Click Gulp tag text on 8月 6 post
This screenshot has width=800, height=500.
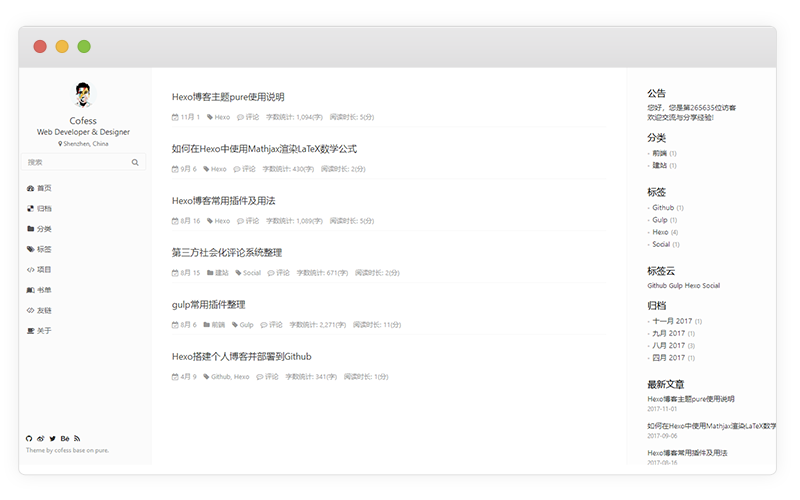tap(246, 324)
